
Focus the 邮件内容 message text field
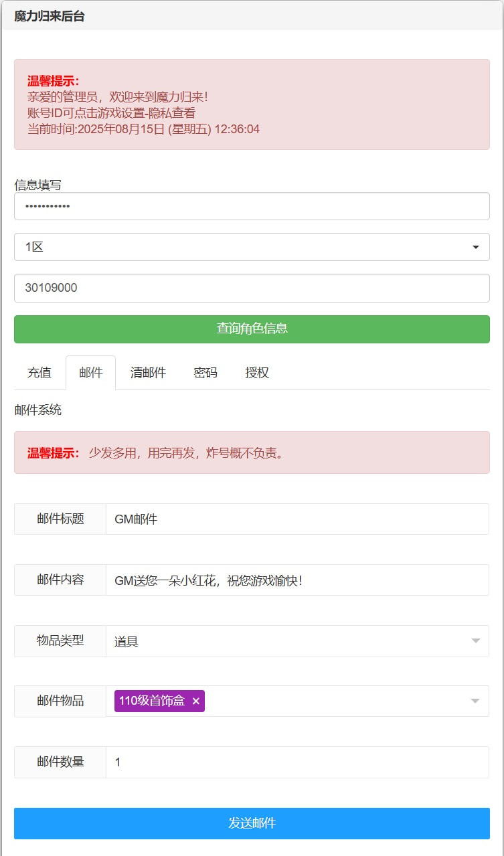[297, 580]
